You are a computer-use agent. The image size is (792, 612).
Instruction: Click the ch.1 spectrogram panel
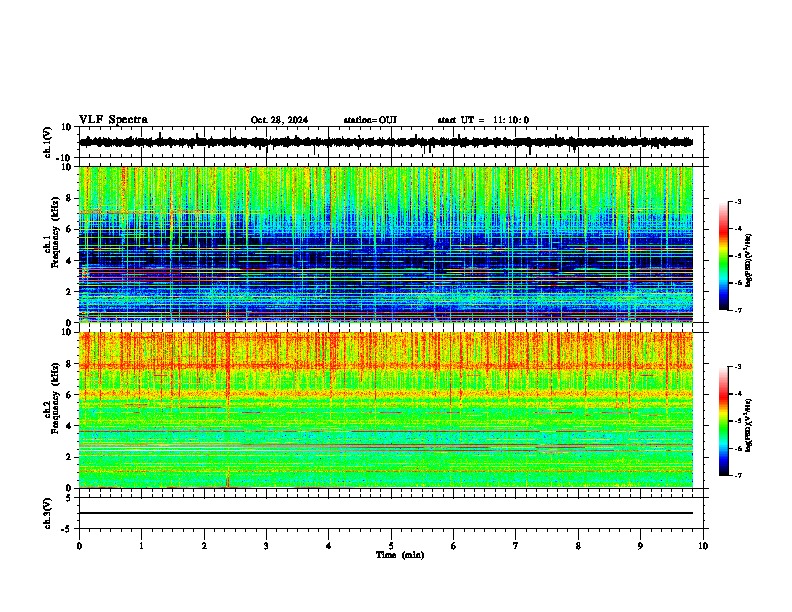point(386,244)
